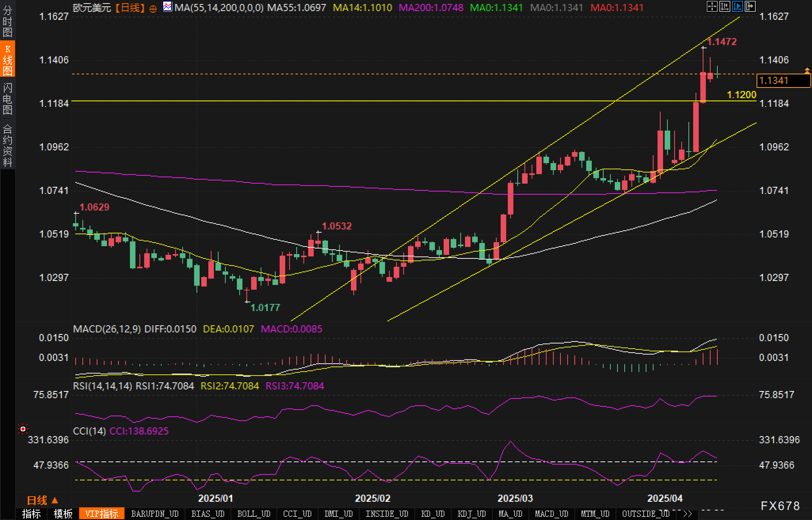Click the scroll-right arrow chart icon
812x520 pixels.
coord(750,6)
